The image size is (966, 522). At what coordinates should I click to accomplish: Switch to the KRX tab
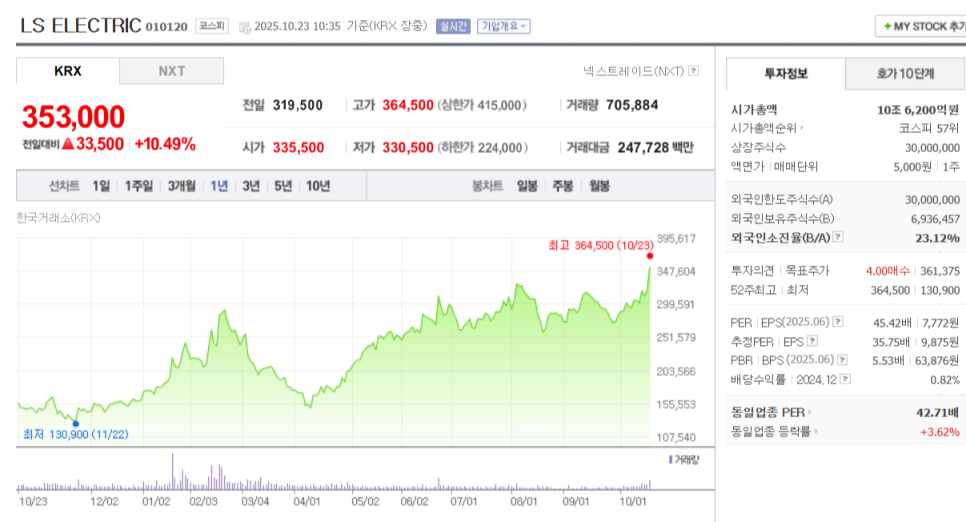(x=68, y=71)
